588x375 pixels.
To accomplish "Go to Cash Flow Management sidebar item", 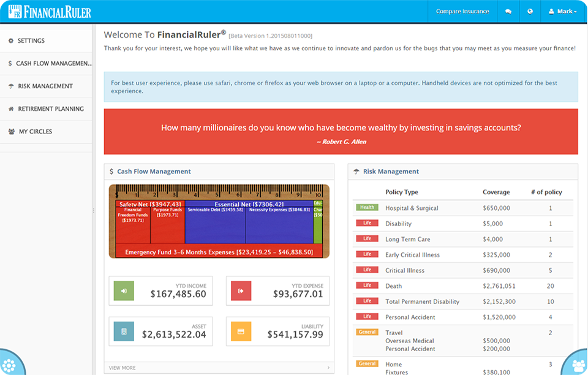I will click(46, 64).
